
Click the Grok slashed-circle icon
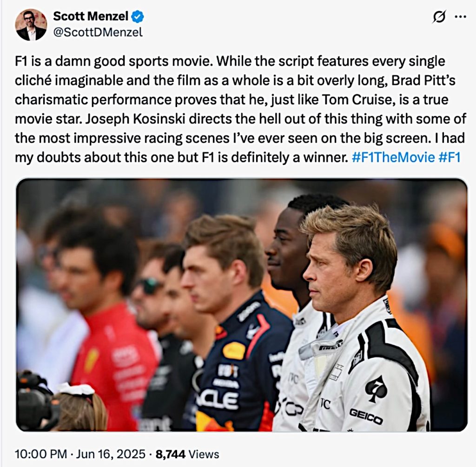point(439,17)
